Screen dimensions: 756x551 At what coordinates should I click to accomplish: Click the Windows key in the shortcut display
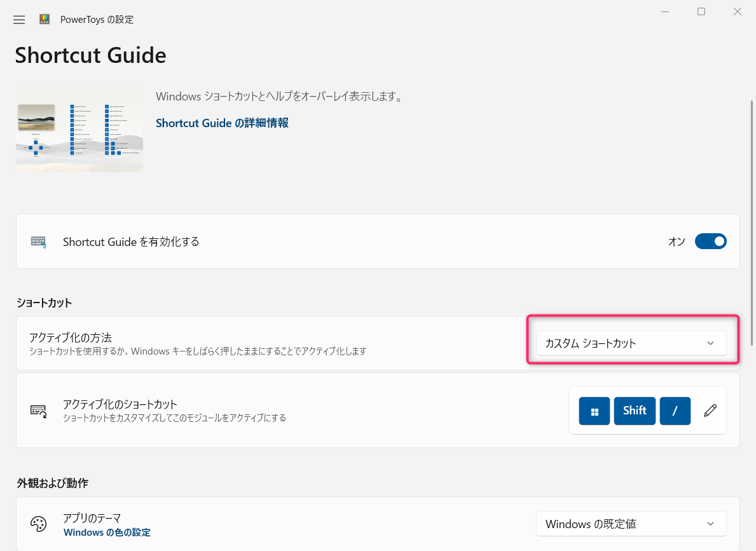pyautogui.click(x=594, y=411)
